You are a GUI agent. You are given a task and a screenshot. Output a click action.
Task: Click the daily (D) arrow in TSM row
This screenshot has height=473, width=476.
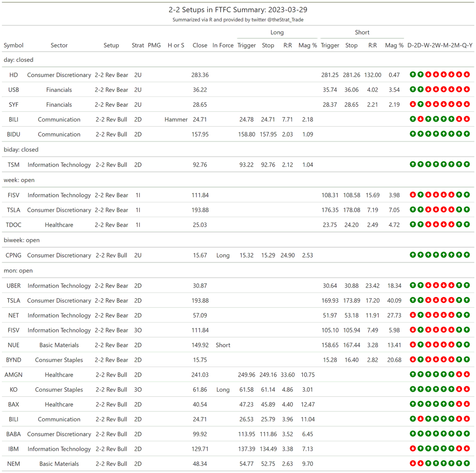[413, 164]
